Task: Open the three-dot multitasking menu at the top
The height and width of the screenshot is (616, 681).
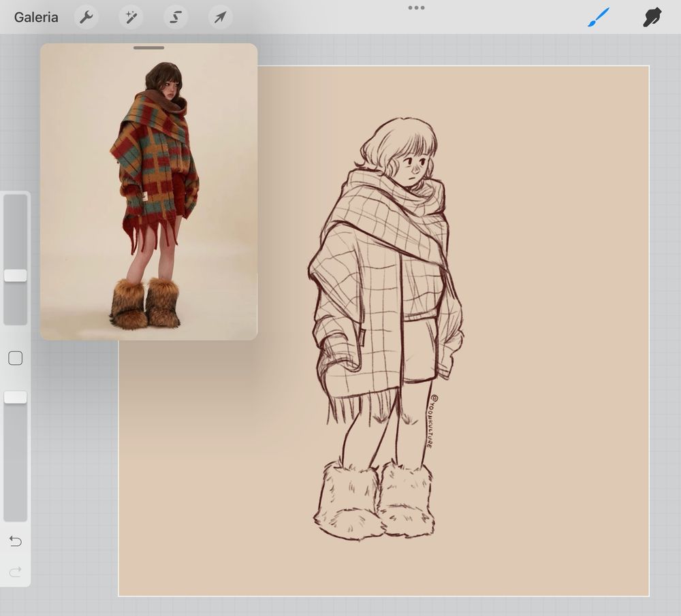Action: coord(416,7)
